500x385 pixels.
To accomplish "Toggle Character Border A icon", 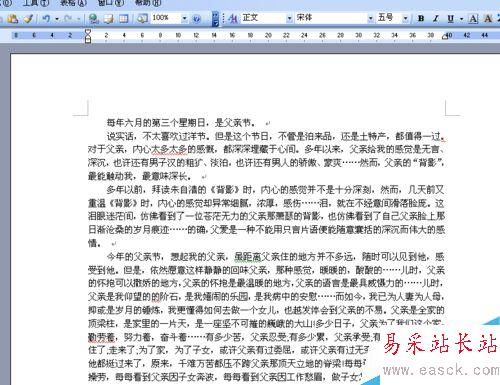I will [x=473, y=19].
